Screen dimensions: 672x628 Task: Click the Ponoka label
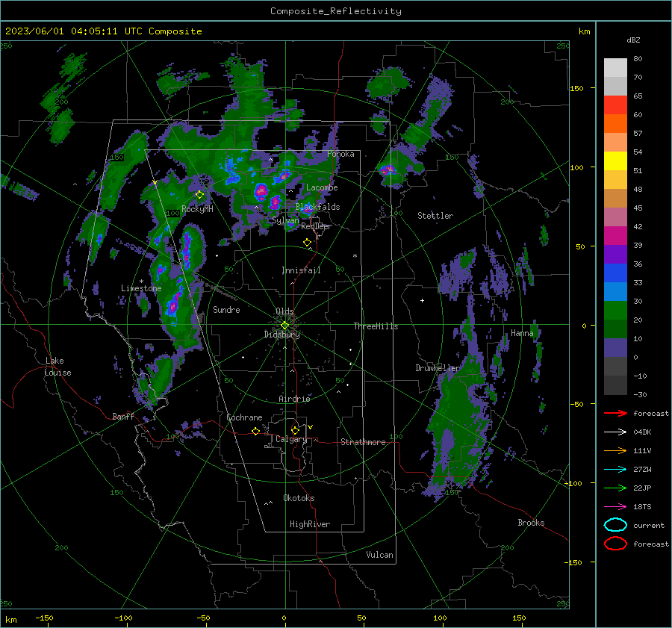(340, 154)
